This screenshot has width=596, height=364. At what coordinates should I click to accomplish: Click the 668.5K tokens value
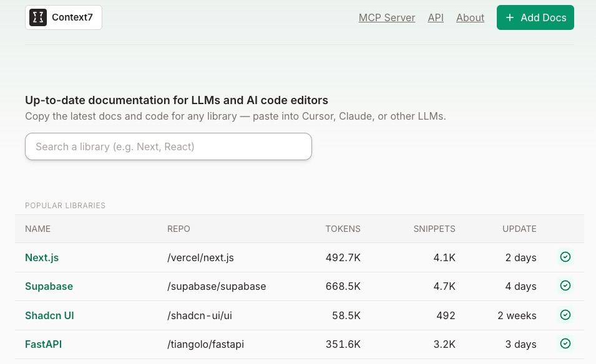(343, 286)
